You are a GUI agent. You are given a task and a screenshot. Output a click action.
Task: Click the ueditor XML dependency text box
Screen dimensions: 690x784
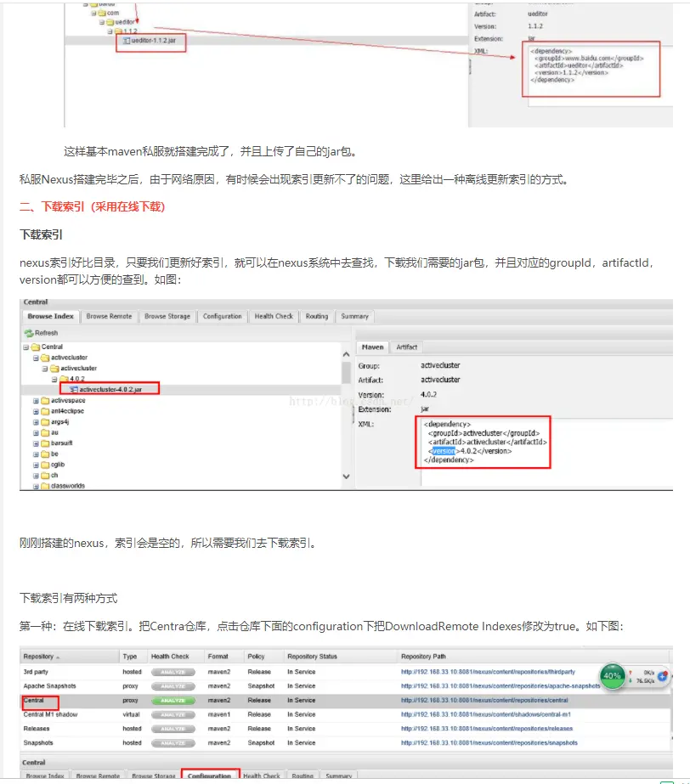591,69
